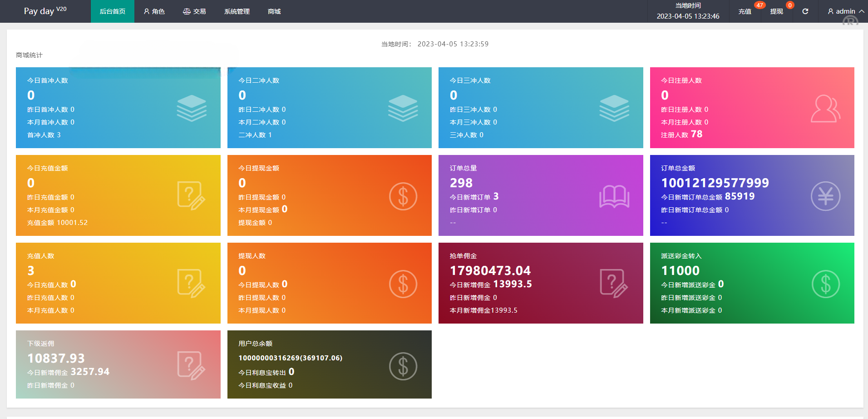Click the 提现 notification link
Screen dimensions: 868x419
776,11
